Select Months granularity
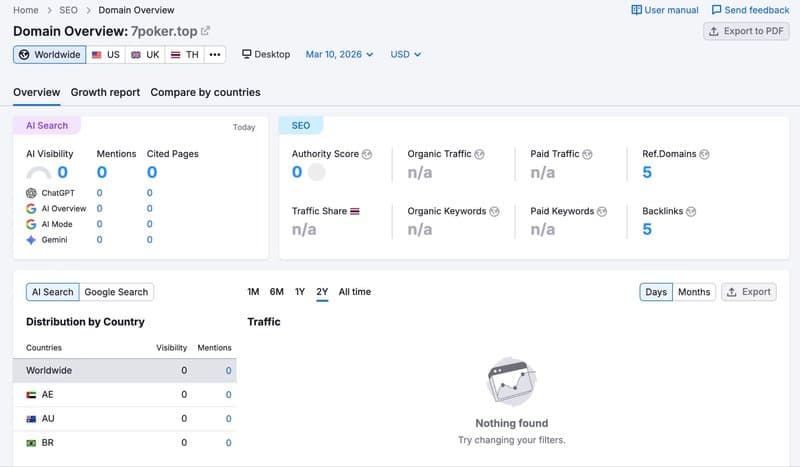 point(694,292)
